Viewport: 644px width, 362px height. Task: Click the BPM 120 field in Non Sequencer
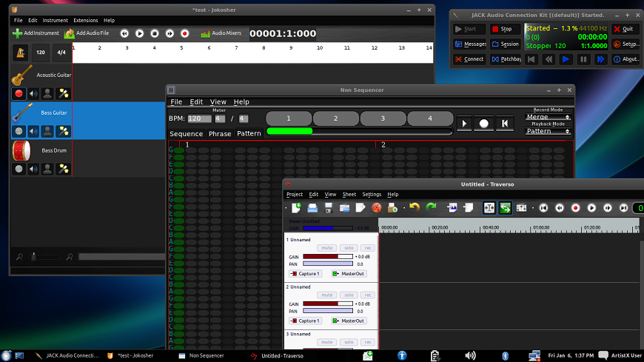(x=199, y=118)
